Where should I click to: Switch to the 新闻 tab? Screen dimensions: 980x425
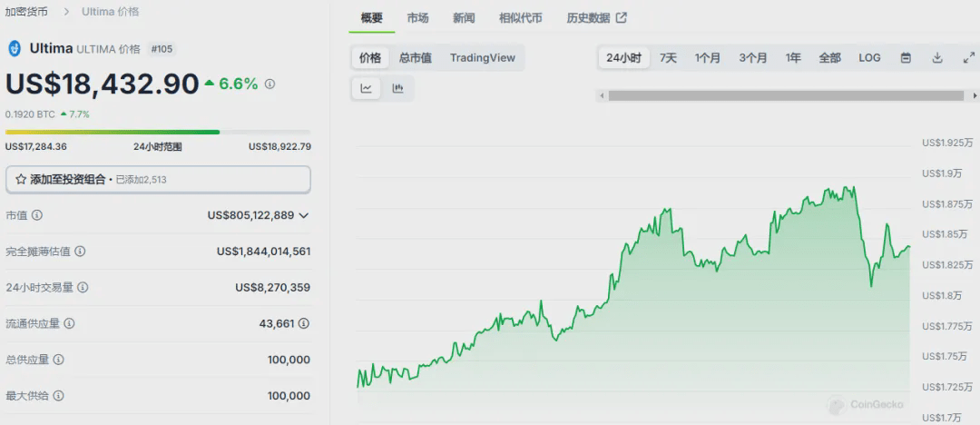(x=464, y=17)
